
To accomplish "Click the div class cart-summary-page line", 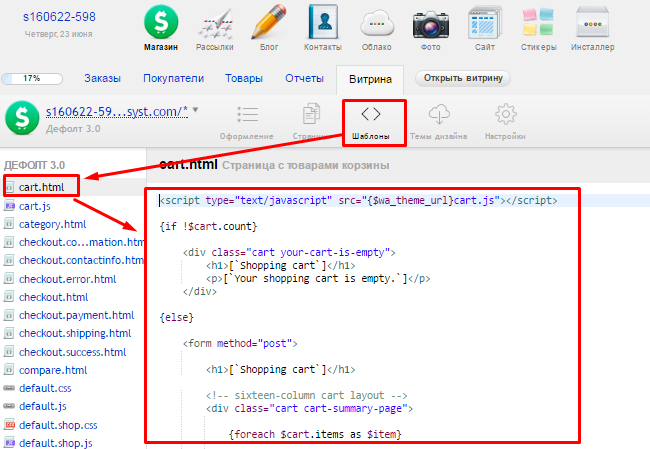I will coord(309,409).
